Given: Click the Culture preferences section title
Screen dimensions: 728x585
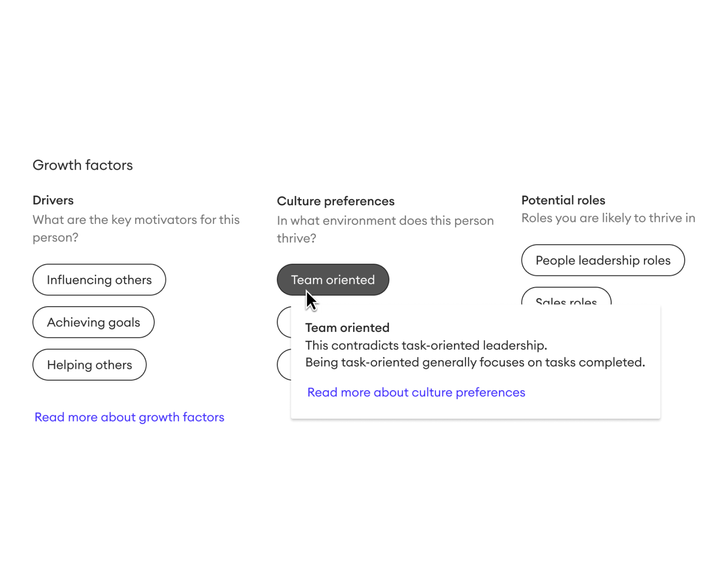Looking at the screenshot, I should [335, 201].
